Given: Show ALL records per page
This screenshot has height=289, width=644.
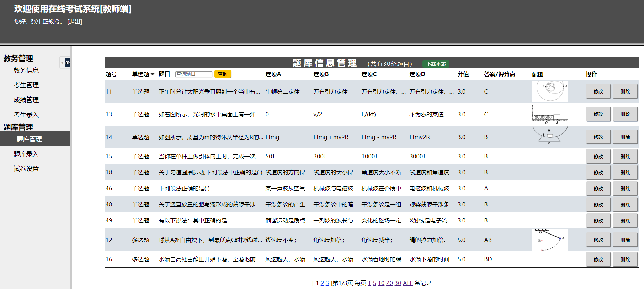Looking at the screenshot, I should 408,283.
